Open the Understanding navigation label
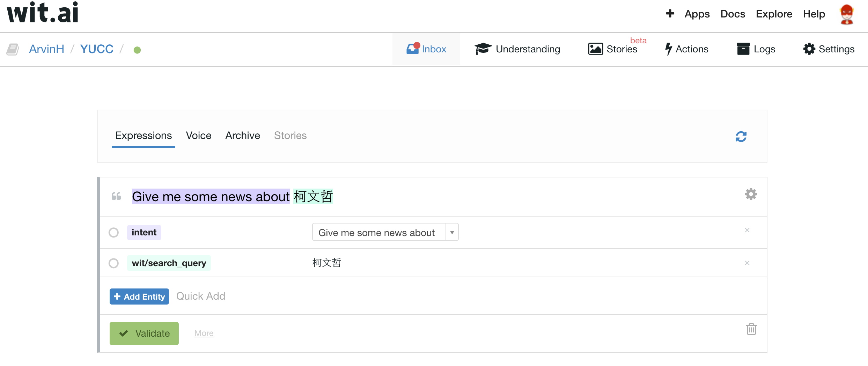This screenshot has width=868, height=366. [x=528, y=49]
